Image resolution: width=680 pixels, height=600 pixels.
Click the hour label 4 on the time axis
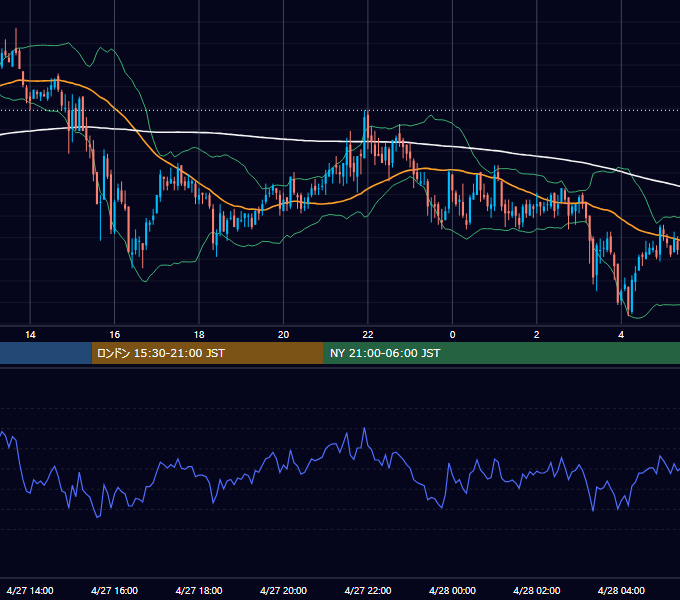[x=621, y=335]
